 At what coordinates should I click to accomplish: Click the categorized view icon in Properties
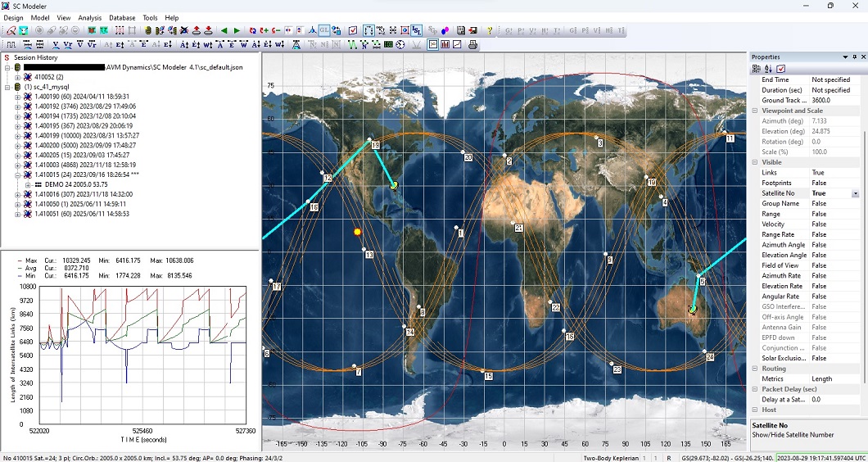click(757, 69)
